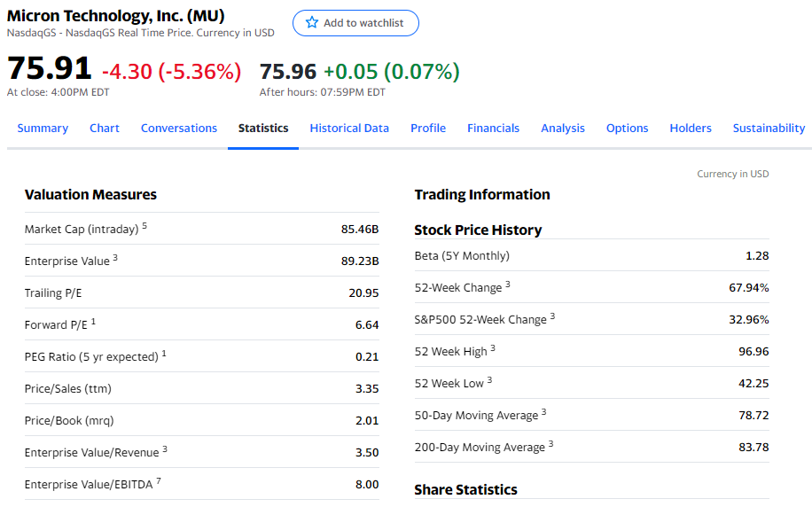Click the forward P/E value 6.64
The height and width of the screenshot is (507, 812).
point(367,324)
